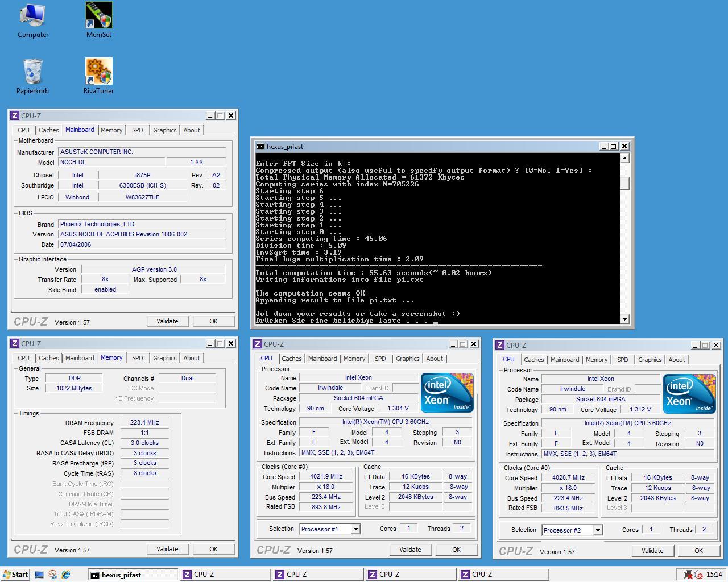Click the Core Speed value 4021.9 MHz
728x582 pixels.
pos(326,477)
